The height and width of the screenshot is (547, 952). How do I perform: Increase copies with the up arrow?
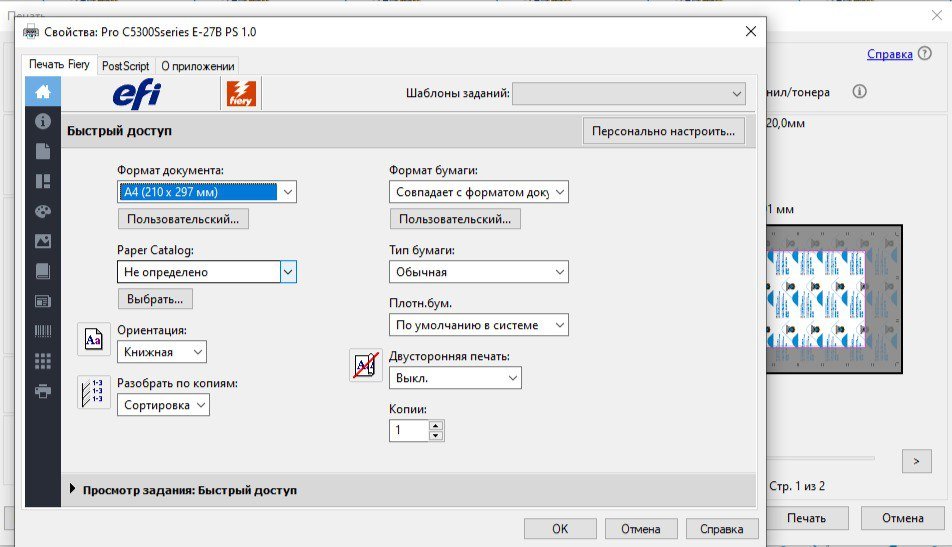(x=436, y=425)
